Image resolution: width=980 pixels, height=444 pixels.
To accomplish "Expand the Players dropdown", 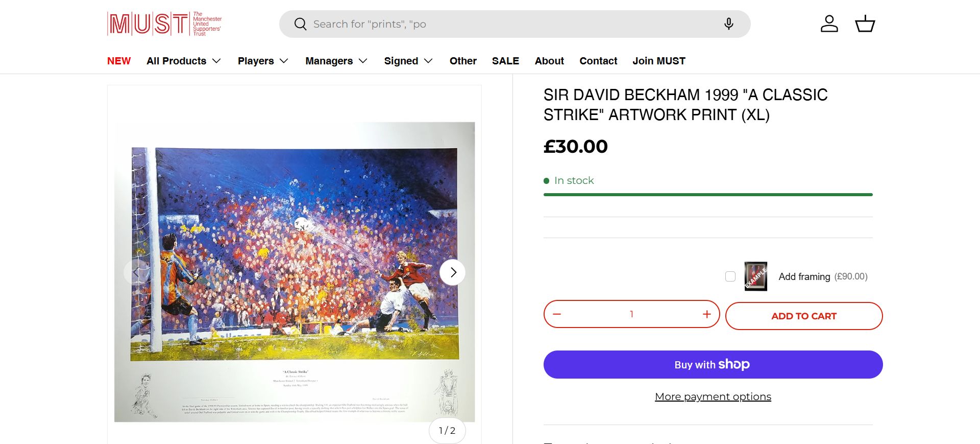I will 263,61.
